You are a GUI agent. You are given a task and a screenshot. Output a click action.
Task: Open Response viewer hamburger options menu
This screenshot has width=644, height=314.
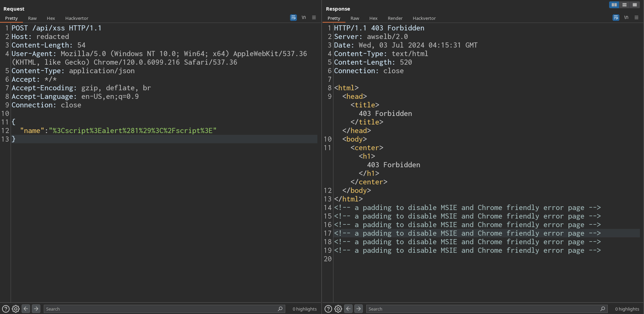tap(636, 17)
